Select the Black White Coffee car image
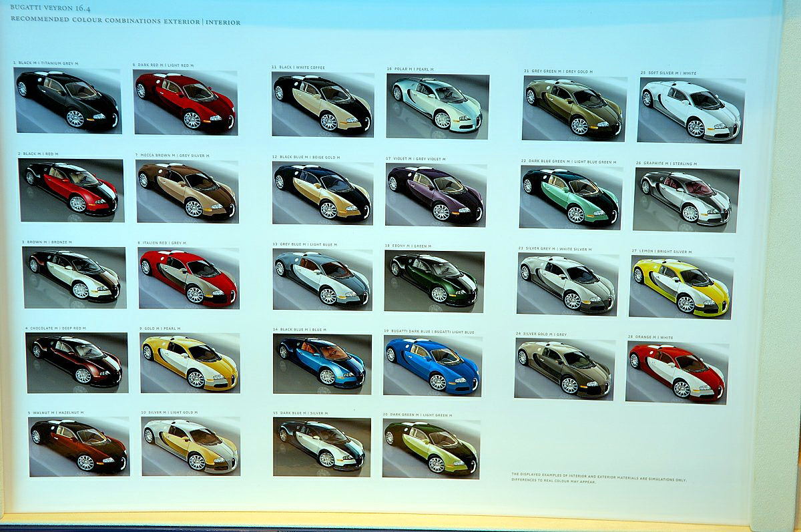This screenshot has width=801, height=532. point(322,105)
